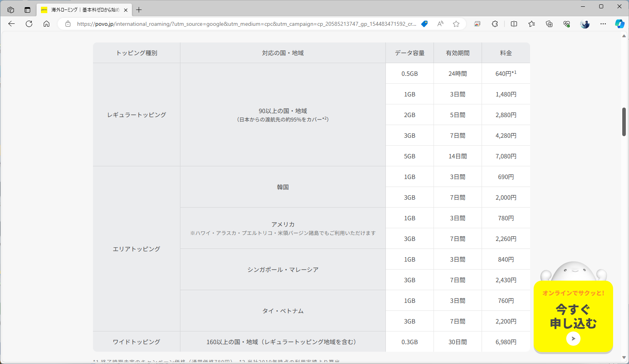Click the 料金 column header
This screenshot has width=629, height=364.
click(506, 53)
